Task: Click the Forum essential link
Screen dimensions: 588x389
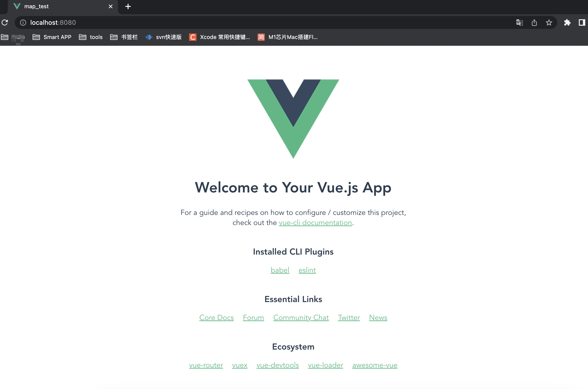Action: tap(254, 317)
